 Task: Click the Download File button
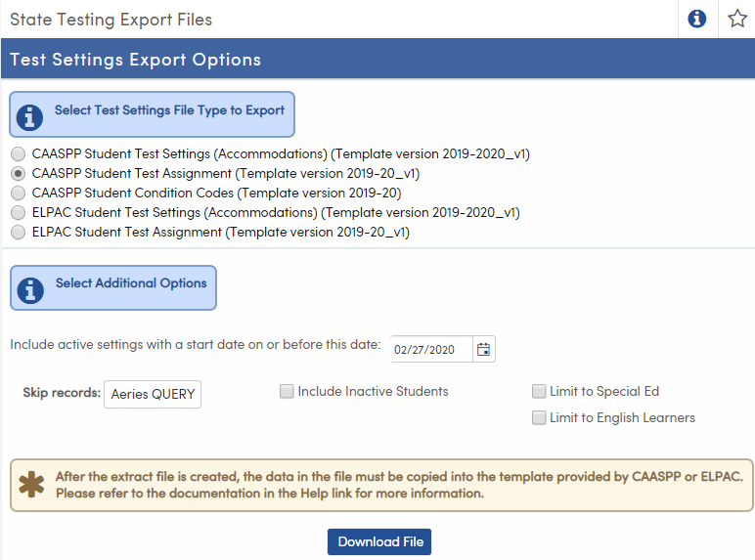pyautogui.click(x=379, y=541)
